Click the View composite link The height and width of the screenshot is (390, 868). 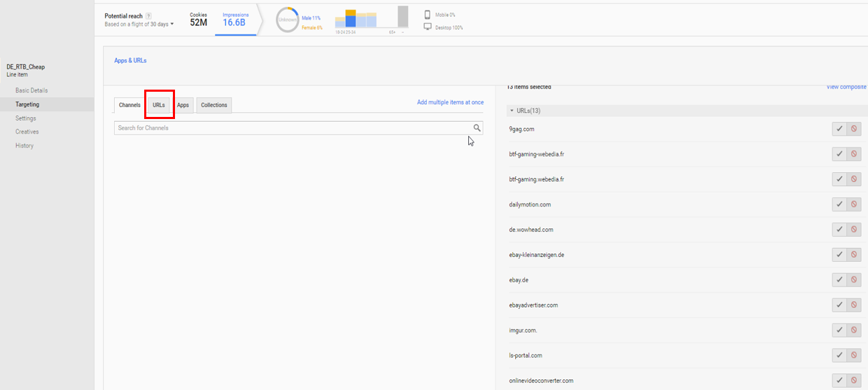846,87
